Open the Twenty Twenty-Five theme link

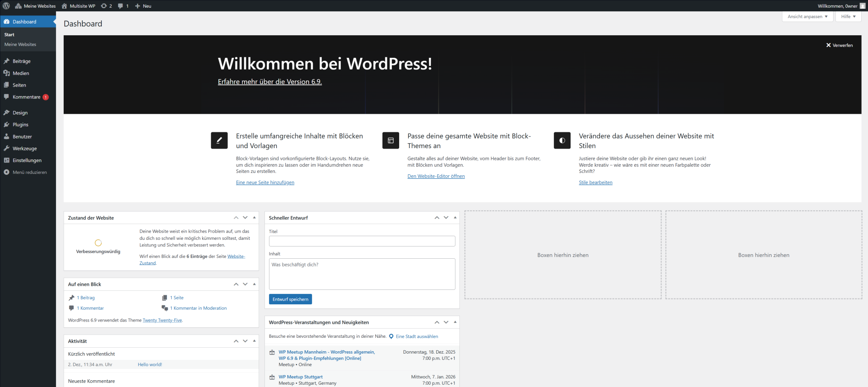[x=162, y=320]
